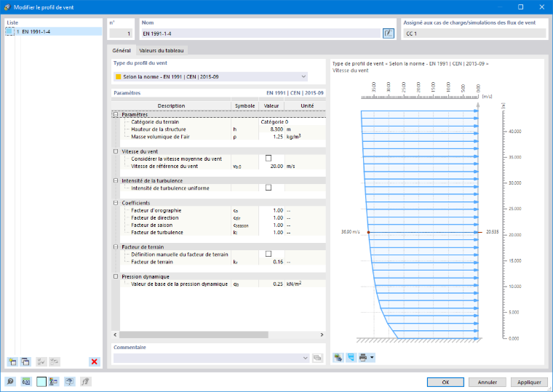Screen dimensions: 553x392
Task: Click the yellow square in the profile type combo
Action: pyautogui.click(x=119, y=76)
